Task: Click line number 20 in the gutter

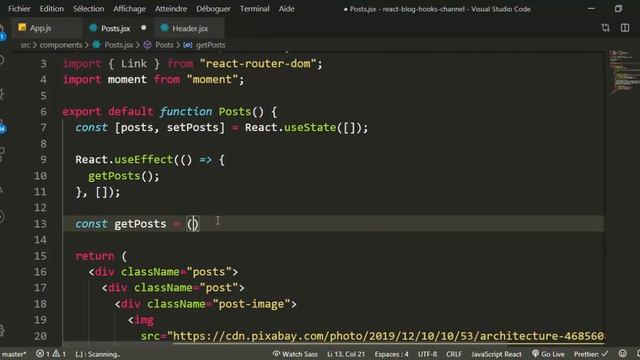Action: (40, 336)
